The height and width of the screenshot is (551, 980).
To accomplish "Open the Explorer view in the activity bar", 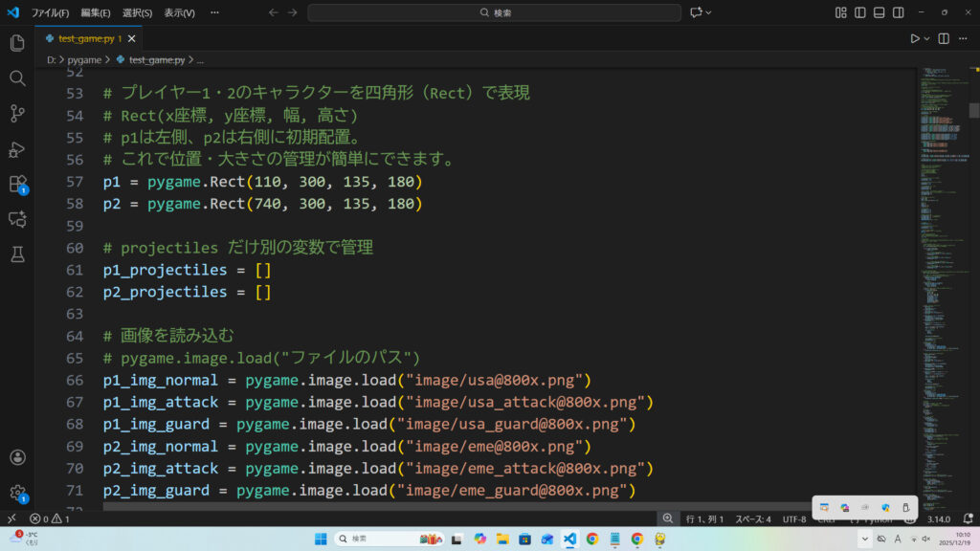I will click(17, 43).
